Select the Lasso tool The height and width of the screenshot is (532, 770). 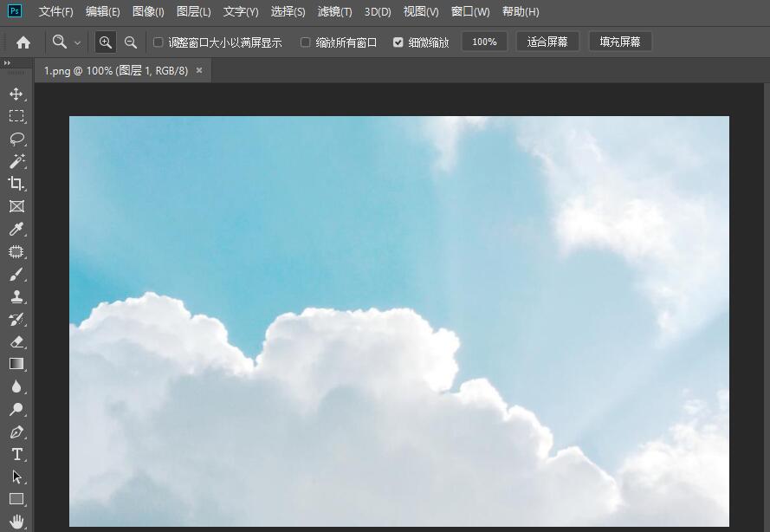16,139
